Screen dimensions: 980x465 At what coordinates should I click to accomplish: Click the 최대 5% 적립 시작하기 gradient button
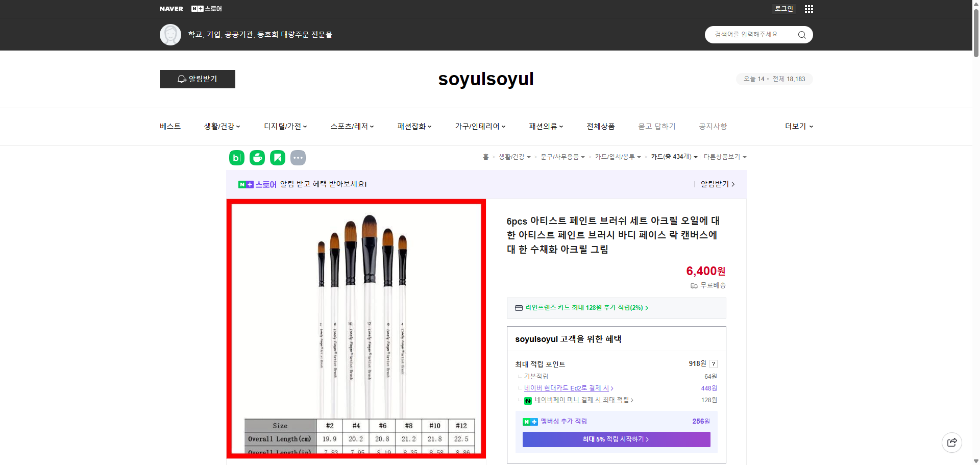pos(616,439)
